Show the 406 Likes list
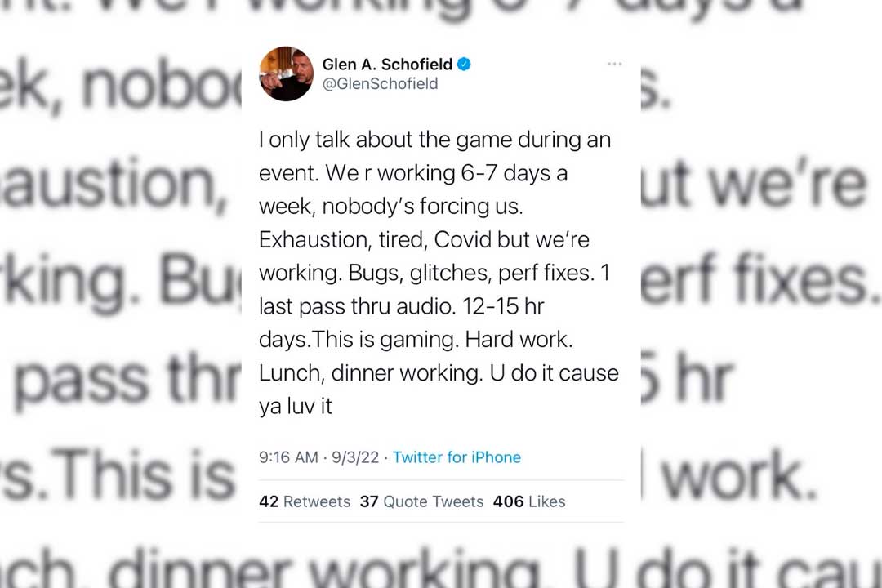The width and height of the screenshot is (882, 588). pyautogui.click(x=529, y=501)
